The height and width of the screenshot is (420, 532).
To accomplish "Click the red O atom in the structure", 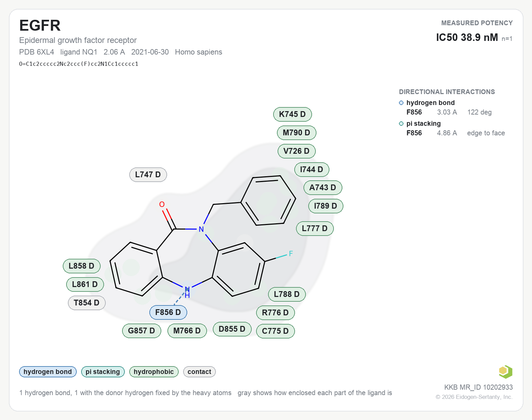I will coord(162,204).
